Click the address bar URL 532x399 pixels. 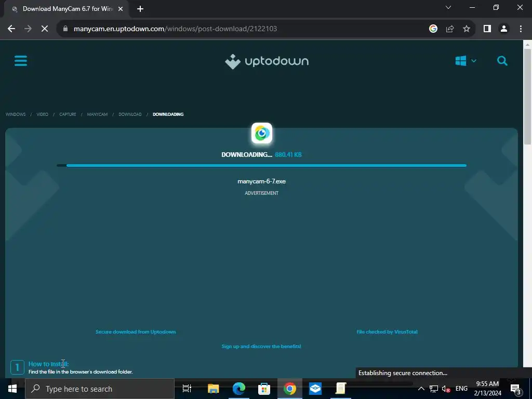pyautogui.click(x=176, y=29)
